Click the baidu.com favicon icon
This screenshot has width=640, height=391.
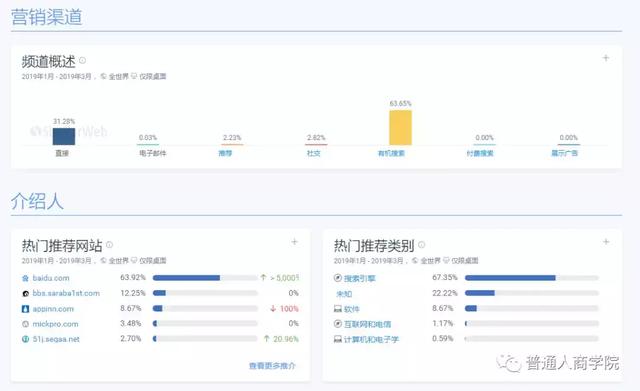(x=25, y=278)
